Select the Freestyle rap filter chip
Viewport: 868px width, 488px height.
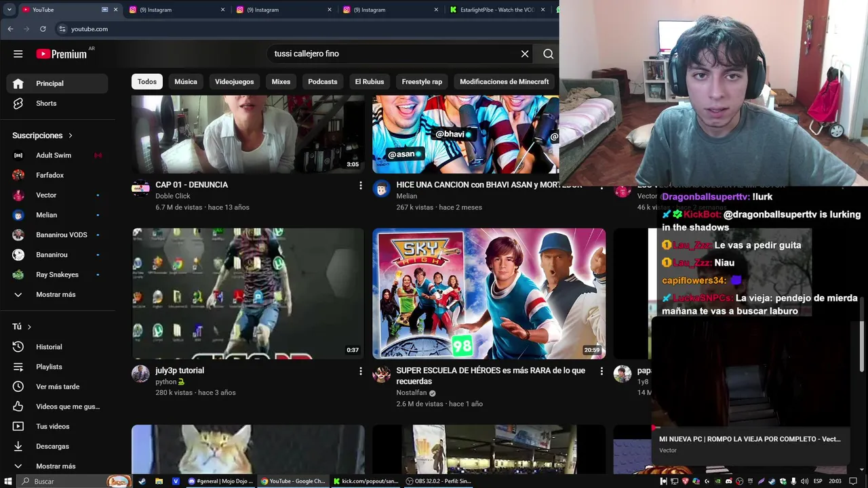pyautogui.click(x=422, y=81)
